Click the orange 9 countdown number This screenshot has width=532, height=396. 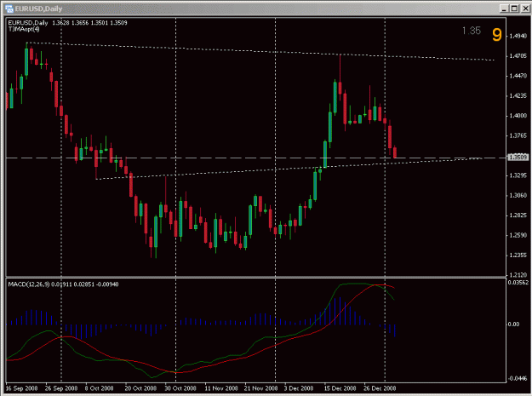(497, 35)
